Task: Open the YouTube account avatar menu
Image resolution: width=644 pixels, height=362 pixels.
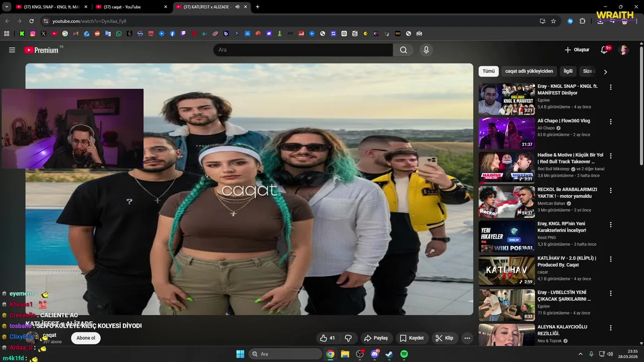Action: point(624,50)
